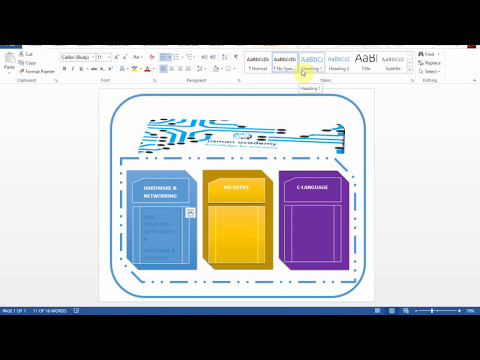This screenshot has height=360, width=480.
Task: Apply strikethrough to the text
Action: tap(94, 69)
